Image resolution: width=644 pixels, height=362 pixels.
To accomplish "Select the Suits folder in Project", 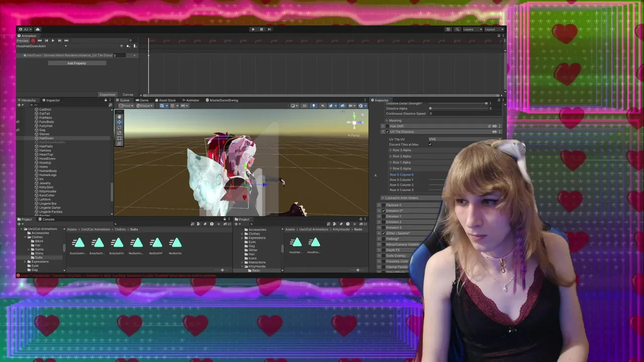I will [x=39, y=257].
